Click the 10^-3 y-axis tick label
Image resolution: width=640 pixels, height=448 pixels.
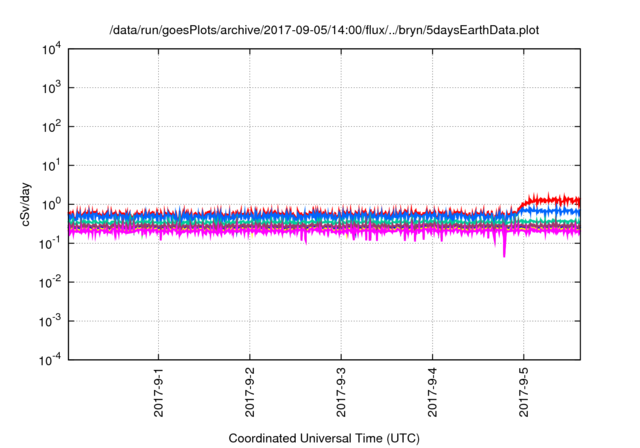tap(50, 322)
